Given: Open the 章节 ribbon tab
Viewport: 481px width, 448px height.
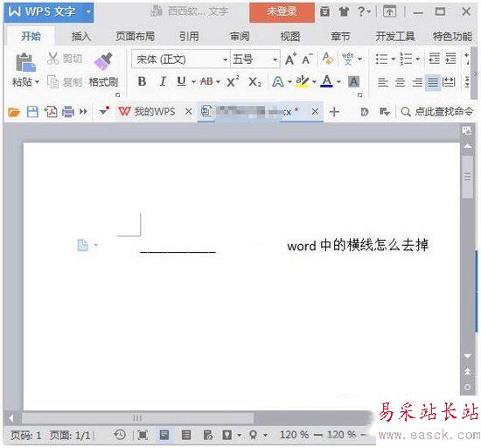Looking at the screenshot, I should 340,37.
